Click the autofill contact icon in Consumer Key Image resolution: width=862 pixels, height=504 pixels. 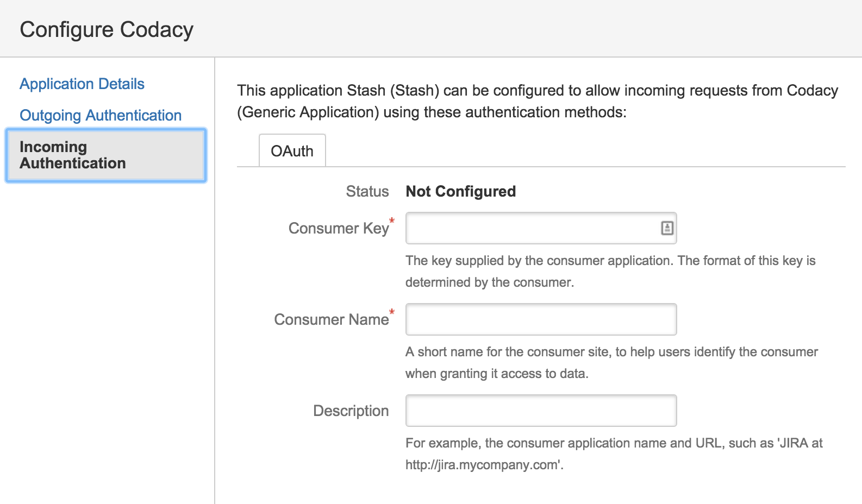[667, 228]
